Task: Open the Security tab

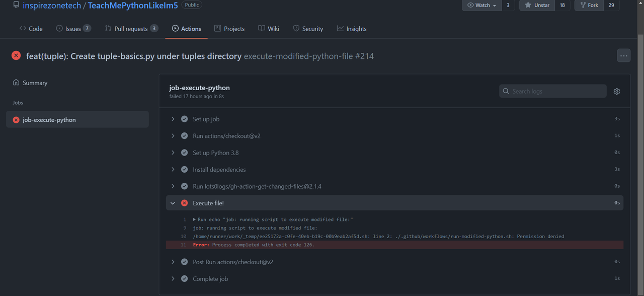Action: click(x=308, y=29)
